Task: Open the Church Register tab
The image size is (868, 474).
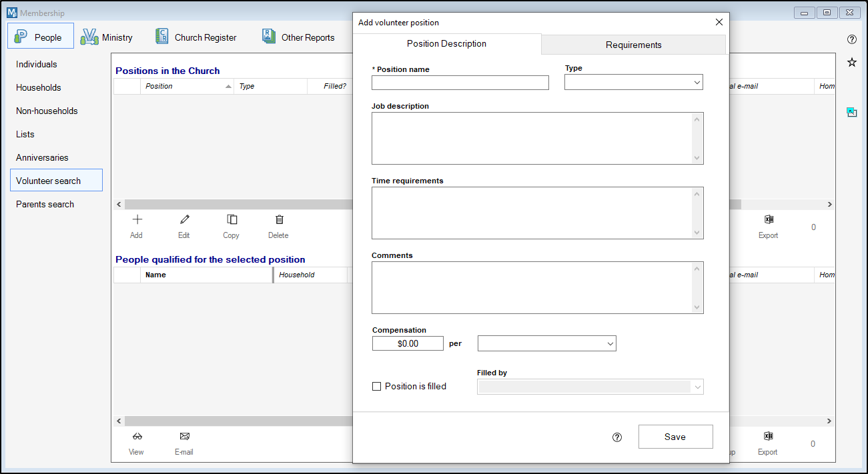Action: pos(195,37)
